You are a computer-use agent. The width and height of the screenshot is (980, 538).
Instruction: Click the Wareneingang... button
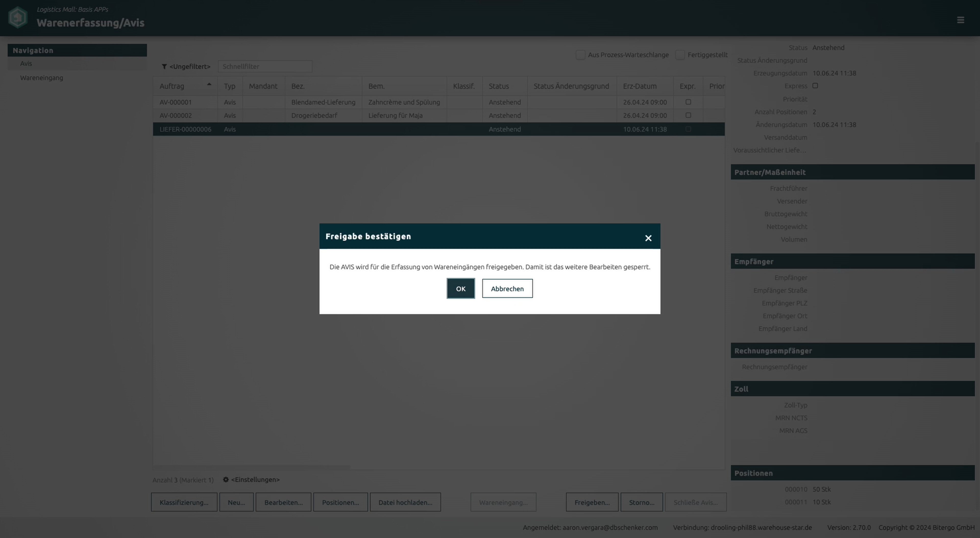click(503, 502)
